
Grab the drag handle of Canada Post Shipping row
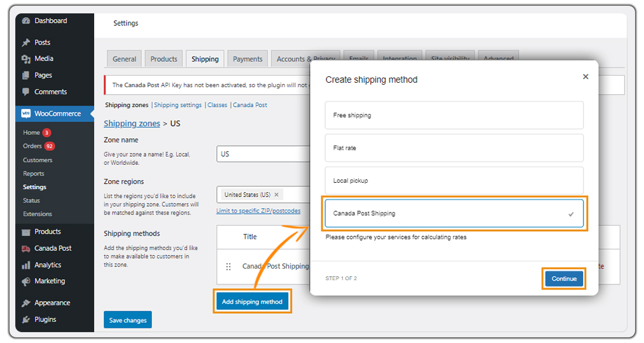[x=228, y=267]
